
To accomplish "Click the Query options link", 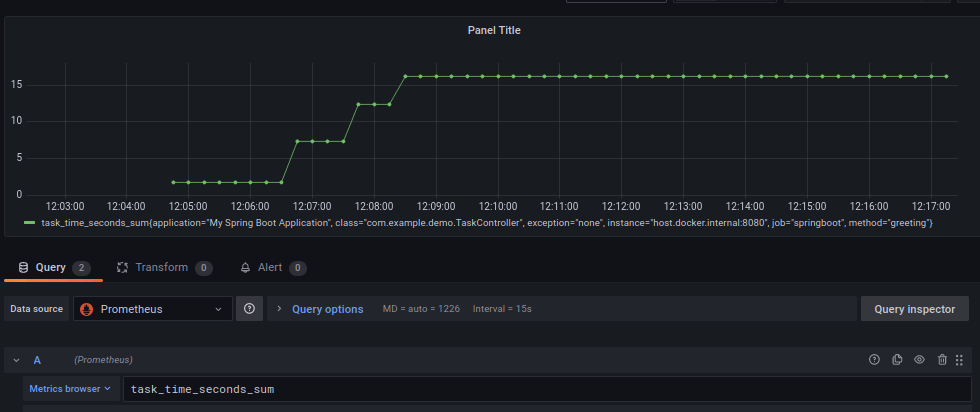I will click(x=328, y=309).
